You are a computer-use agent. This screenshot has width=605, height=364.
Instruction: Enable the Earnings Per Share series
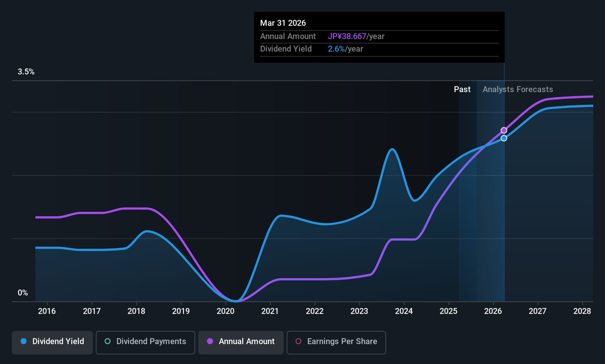(336, 342)
